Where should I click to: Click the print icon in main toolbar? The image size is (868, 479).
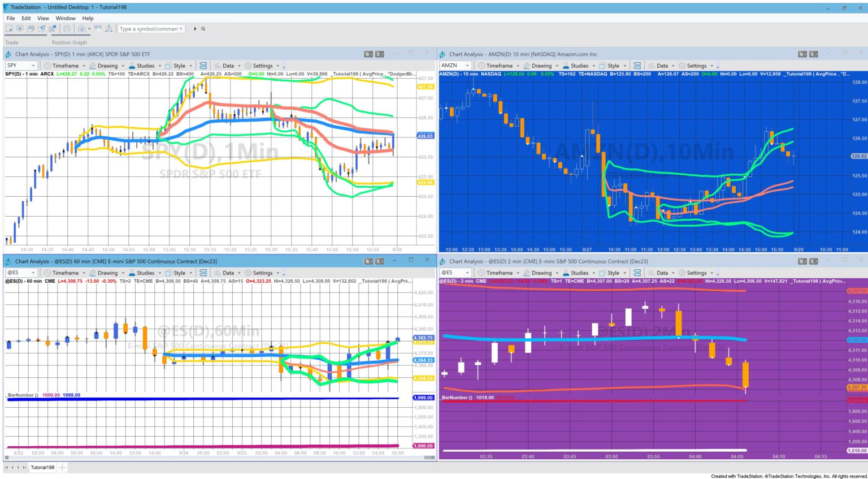[67, 29]
